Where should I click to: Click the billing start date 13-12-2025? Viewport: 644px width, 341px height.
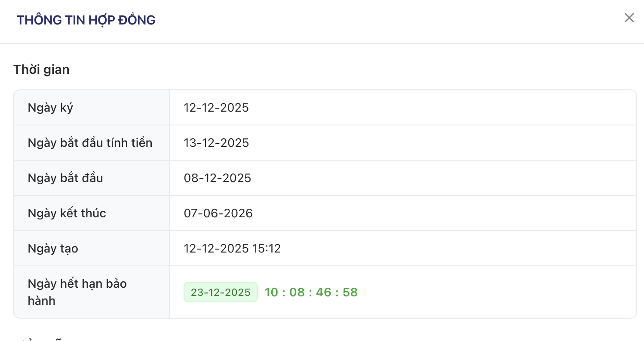tap(216, 143)
